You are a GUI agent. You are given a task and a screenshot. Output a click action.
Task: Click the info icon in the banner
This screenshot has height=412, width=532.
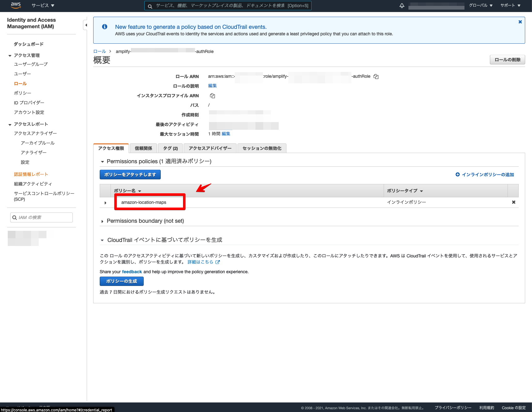104,27
